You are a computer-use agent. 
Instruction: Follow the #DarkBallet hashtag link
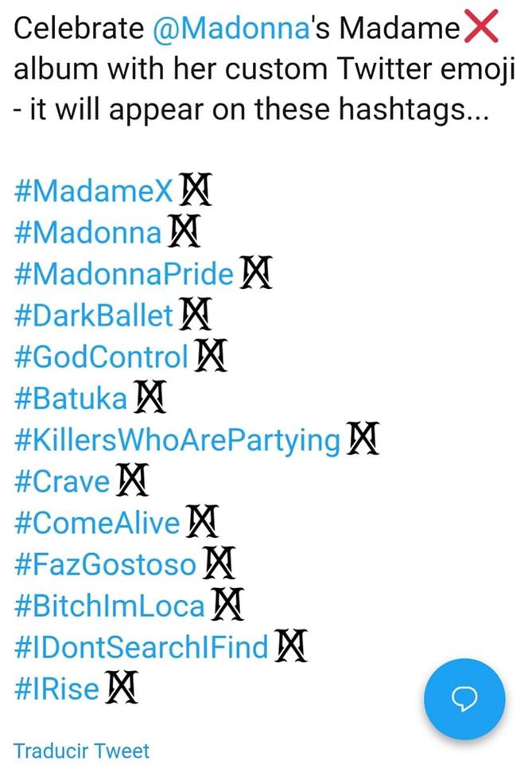point(94,315)
